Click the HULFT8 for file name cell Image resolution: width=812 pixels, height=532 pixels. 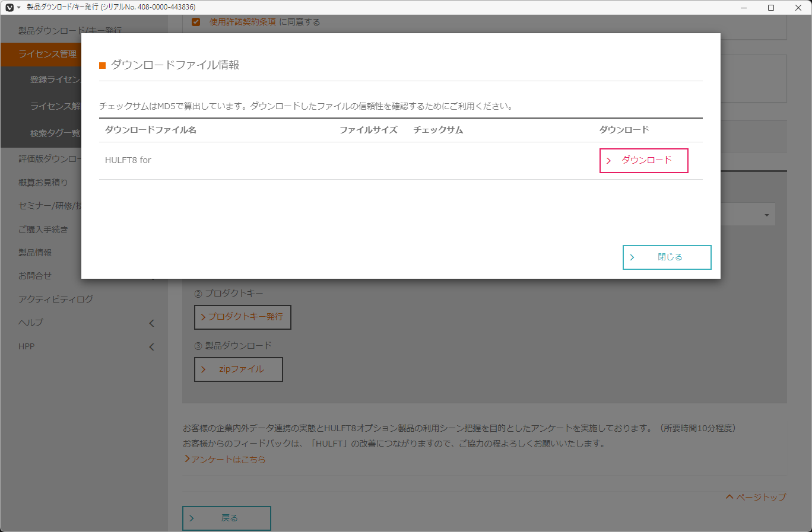[x=128, y=160]
